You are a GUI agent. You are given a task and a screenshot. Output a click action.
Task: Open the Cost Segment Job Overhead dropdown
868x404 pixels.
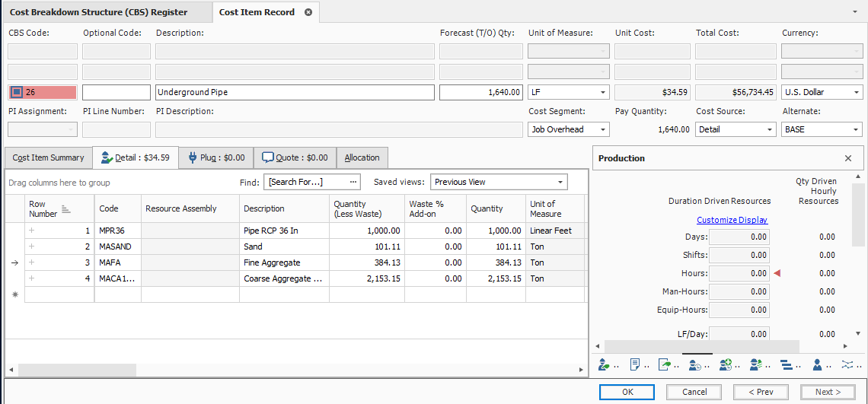602,130
